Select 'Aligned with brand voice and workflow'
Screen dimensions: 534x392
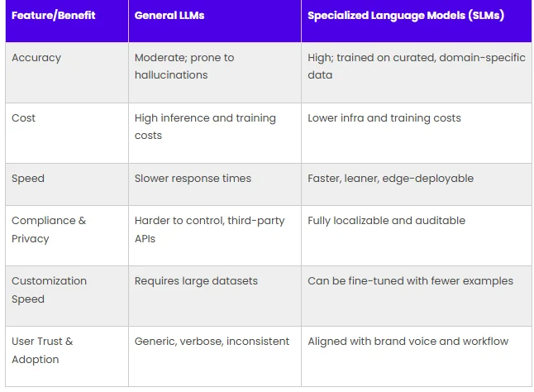(408, 342)
